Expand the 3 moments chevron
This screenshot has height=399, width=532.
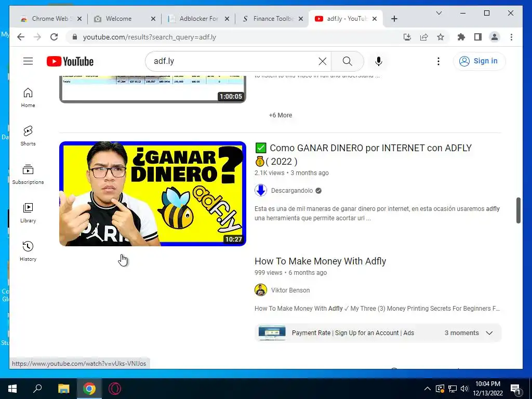tap(489, 333)
